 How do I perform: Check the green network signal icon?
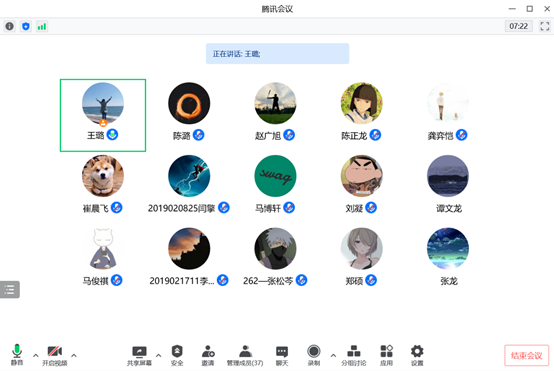coord(42,26)
